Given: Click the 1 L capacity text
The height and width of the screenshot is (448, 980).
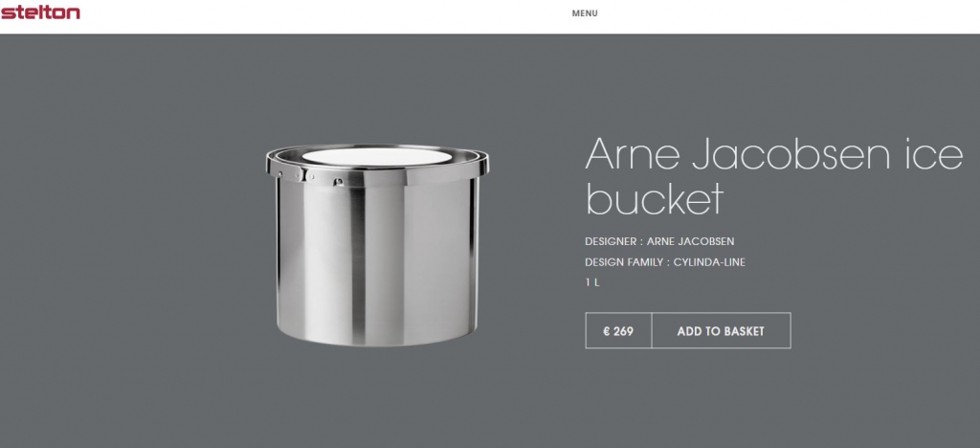Looking at the screenshot, I should [x=592, y=282].
